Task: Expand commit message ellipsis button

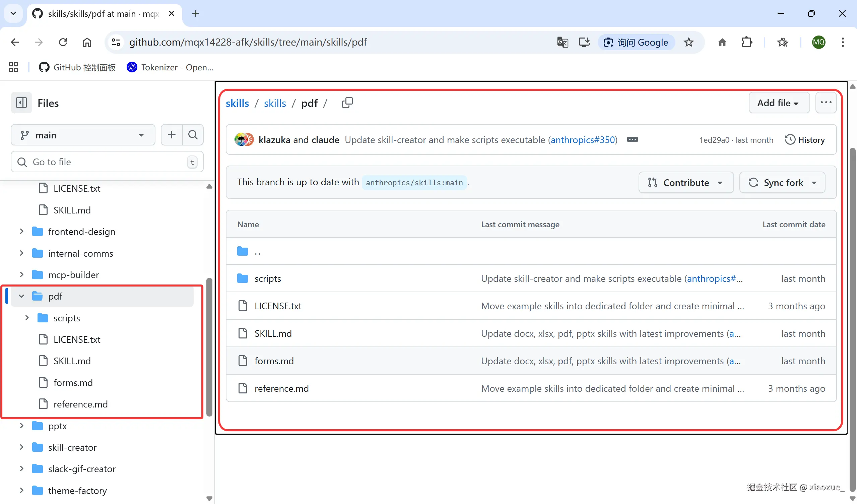Action: pos(632,140)
